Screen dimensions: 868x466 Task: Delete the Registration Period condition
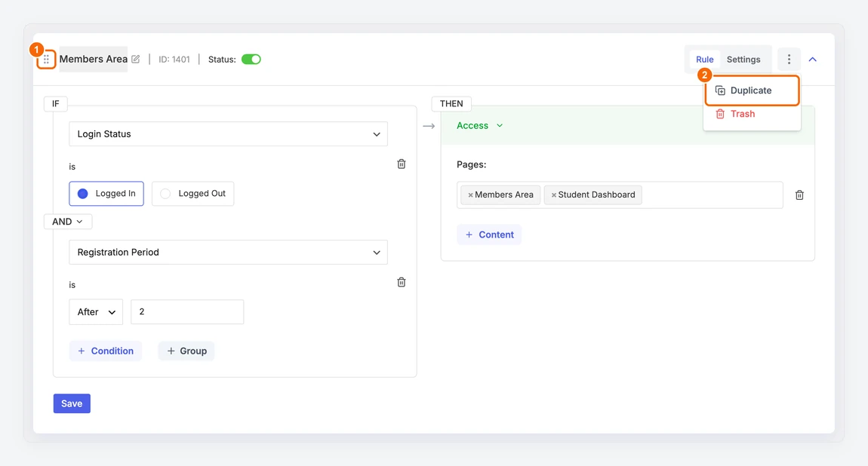[x=402, y=283]
